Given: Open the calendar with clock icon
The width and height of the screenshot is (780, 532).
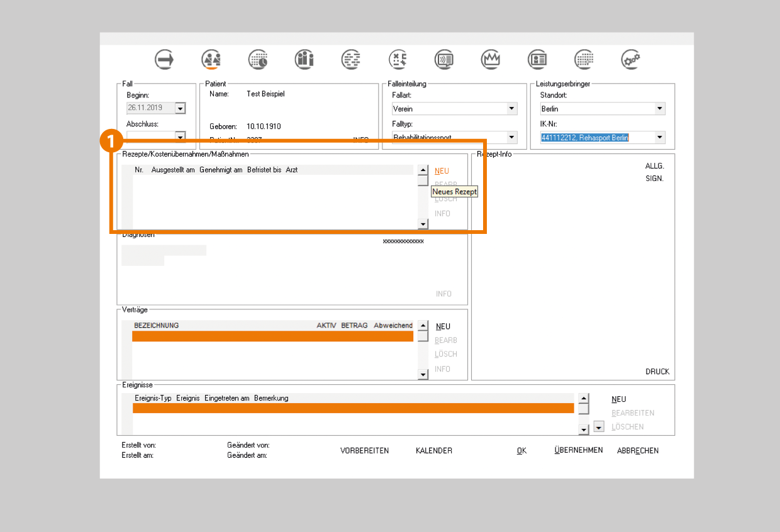Looking at the screenshot, I should (x=257, y=59).
